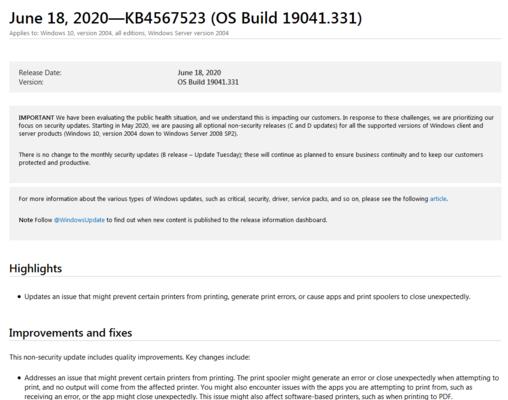508x400 pixels.
Task: Click the bold 'IMPORTANT' word in notice
Action: click(36, 118)
